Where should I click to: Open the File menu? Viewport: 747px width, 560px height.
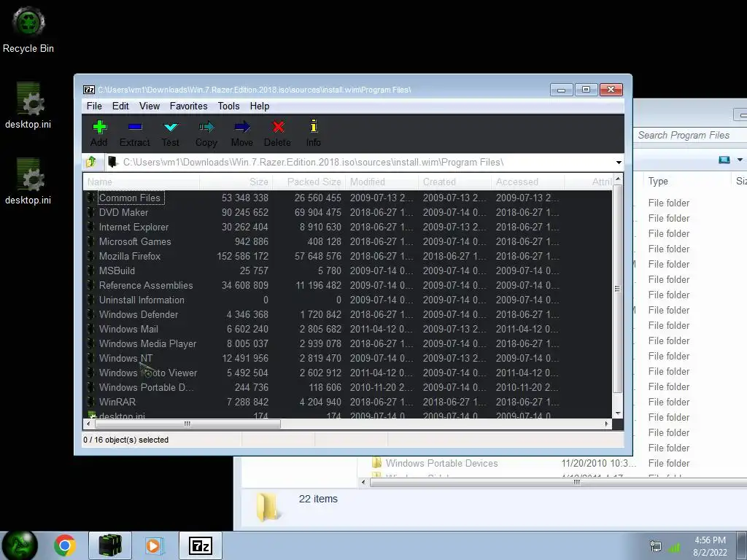click(94, 106)
